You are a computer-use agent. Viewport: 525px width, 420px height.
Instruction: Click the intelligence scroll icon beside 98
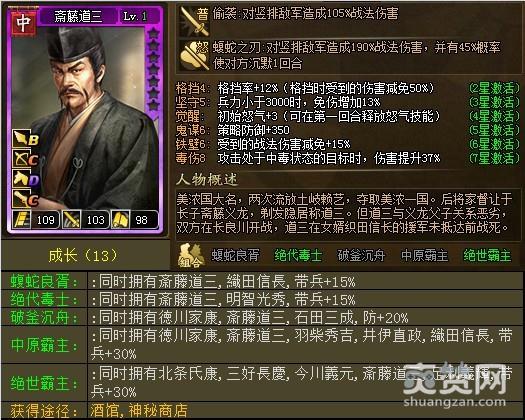point(121,220)
